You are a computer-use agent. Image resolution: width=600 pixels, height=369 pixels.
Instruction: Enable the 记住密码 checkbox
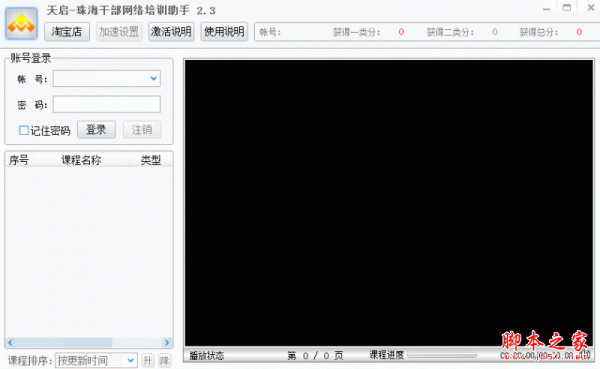click(24, 131)
